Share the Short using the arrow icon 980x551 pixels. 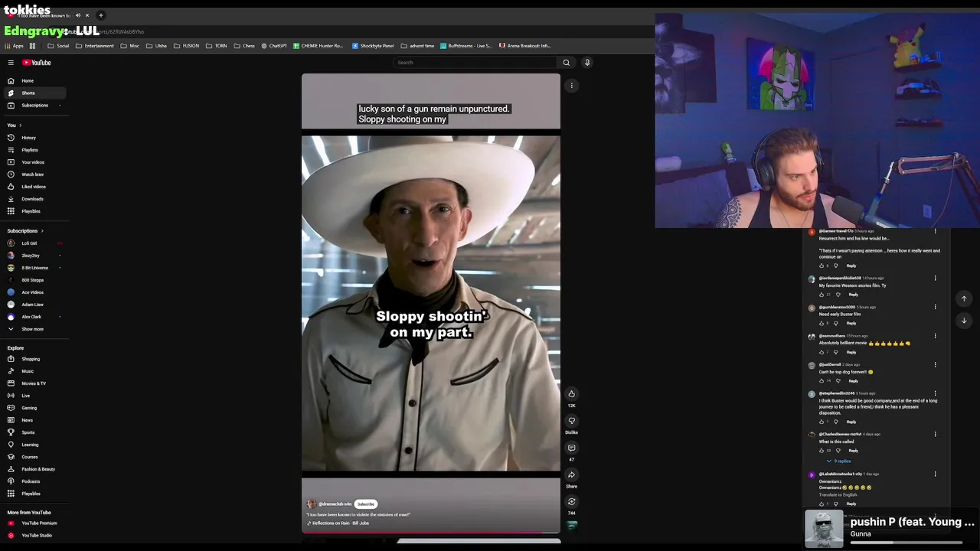[571, 474]
